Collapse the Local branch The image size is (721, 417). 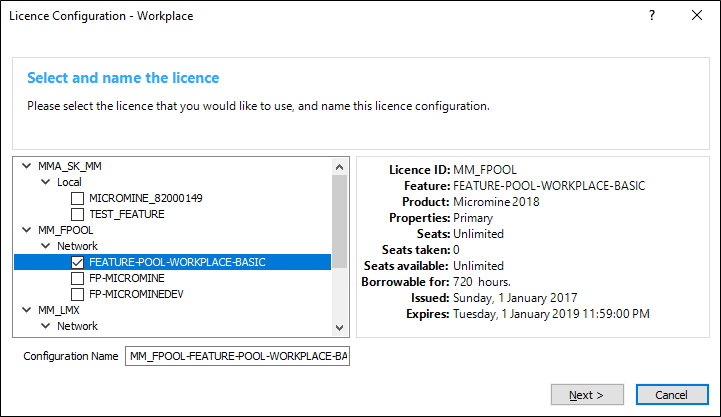45,182
